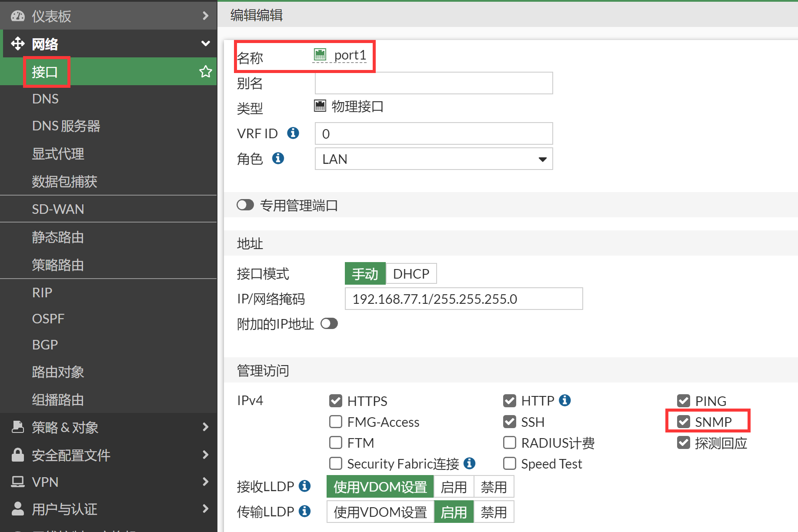Switch interface mode to DHCP
Viewport: 798px width, 532px height.
411,274
